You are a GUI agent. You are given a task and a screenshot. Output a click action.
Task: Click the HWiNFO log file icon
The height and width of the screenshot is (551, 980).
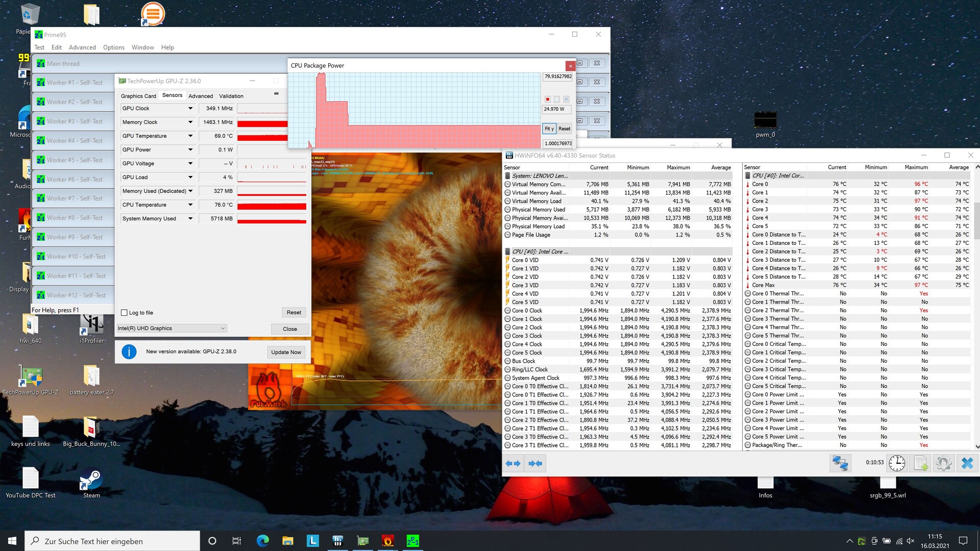point(920,463)
